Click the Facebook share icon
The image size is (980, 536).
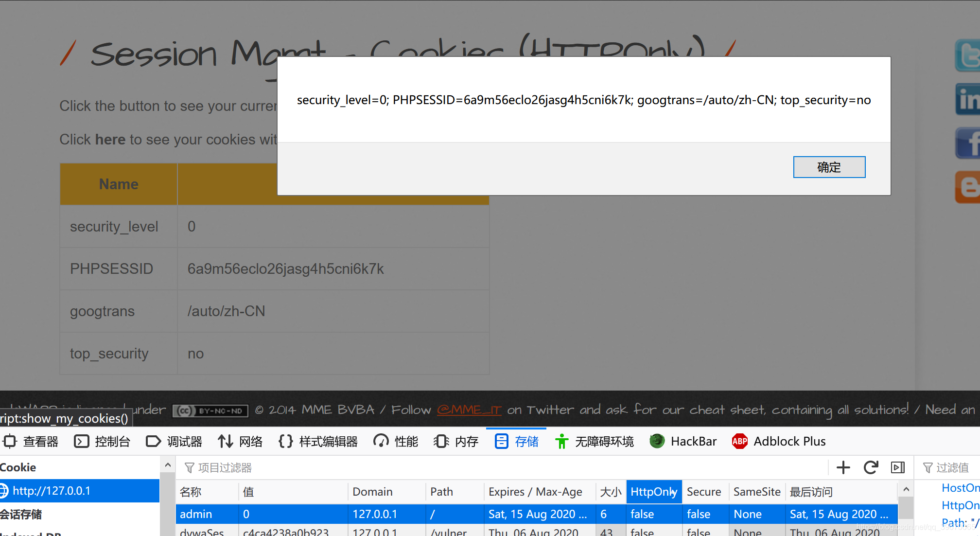pyautogui.click(x=967, y=143)
